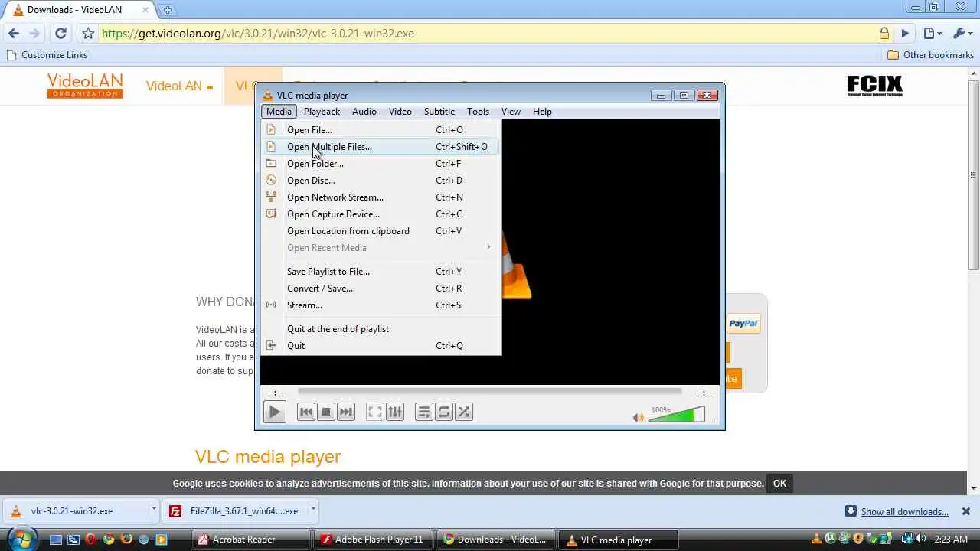Open the Other bookmarks folder
The image size is (980, 551).
(930, 55)
